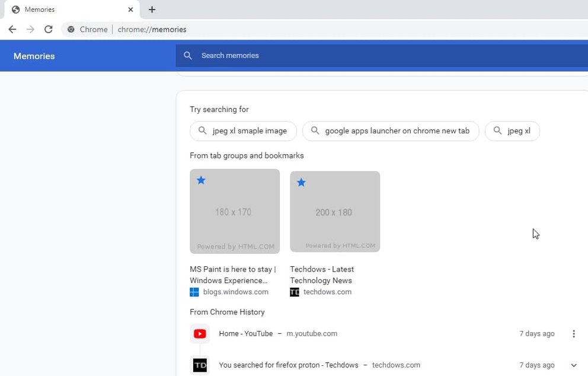
Task: Click the star on the 180 x 170 thumbnail
Action: click(x=201, y=180)
